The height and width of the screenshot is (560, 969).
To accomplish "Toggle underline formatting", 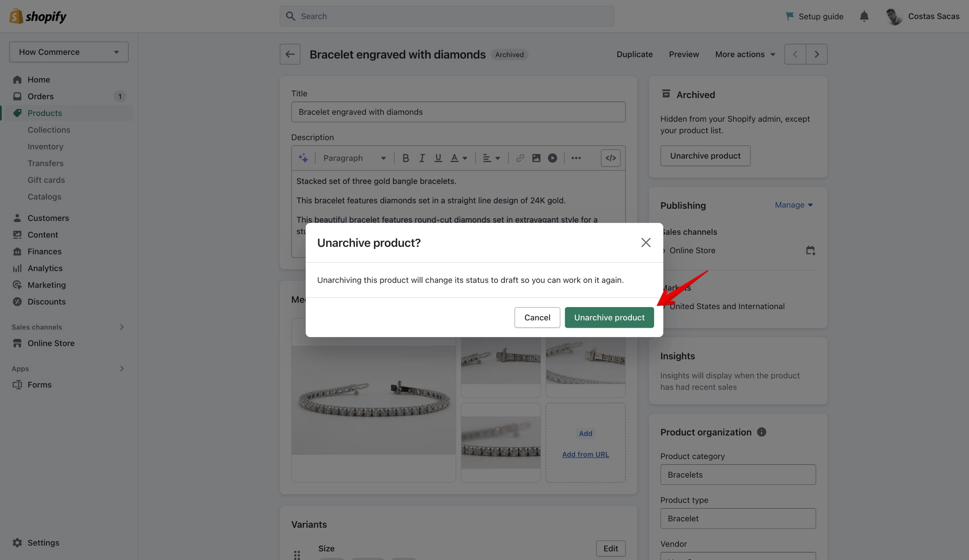I will point(438,158).
